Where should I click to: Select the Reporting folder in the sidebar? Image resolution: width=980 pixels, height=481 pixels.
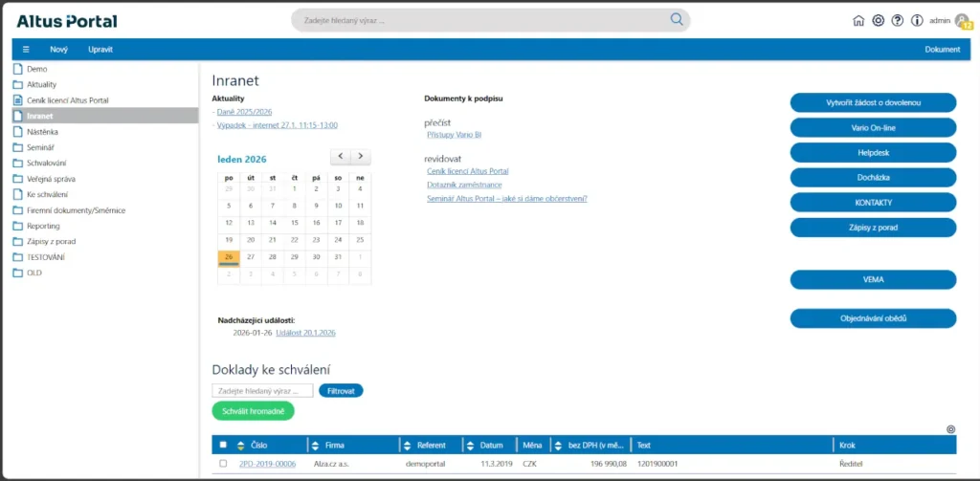pyautogui.click(x=43, y=226)
